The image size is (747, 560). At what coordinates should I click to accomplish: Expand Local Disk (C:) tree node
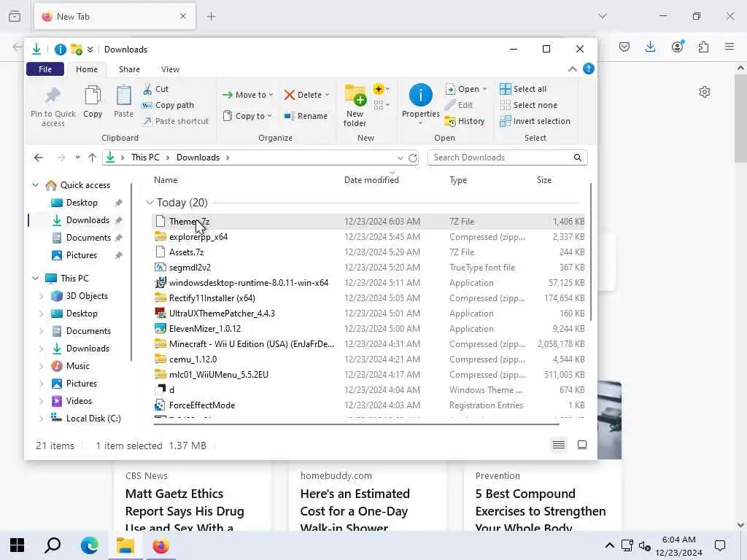pyautogui.click(x=41, y=418)
